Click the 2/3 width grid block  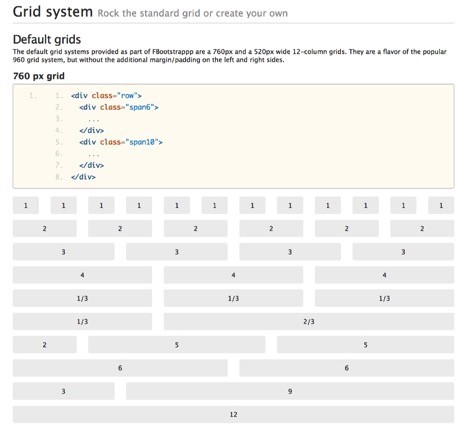click(309, 321)
